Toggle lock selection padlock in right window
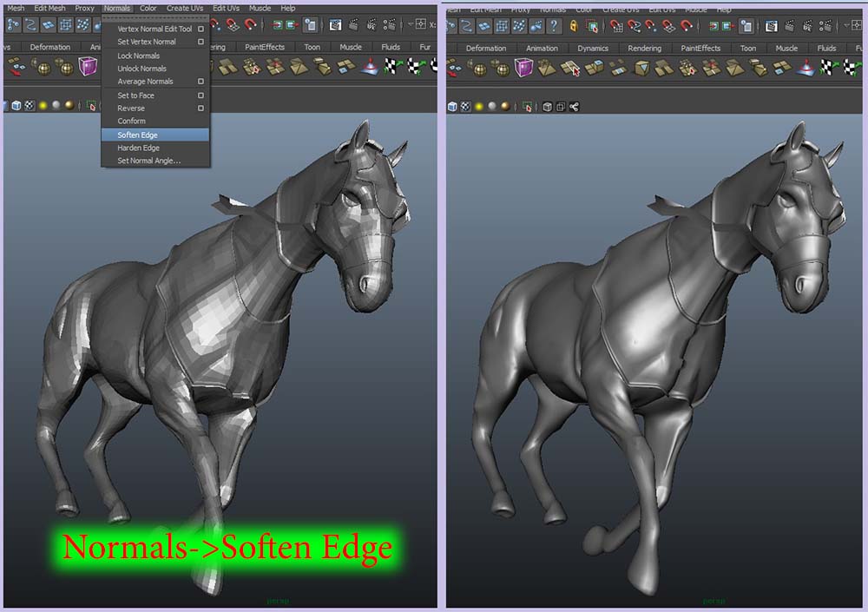Viewport: 868px width, 612px height. point(574,25)
